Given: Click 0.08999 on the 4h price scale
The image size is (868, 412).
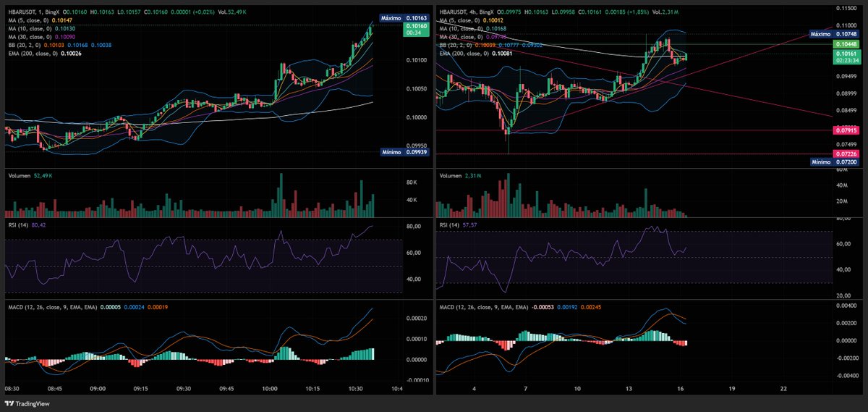Looking at the screenshot, I should tap(847, 93).
